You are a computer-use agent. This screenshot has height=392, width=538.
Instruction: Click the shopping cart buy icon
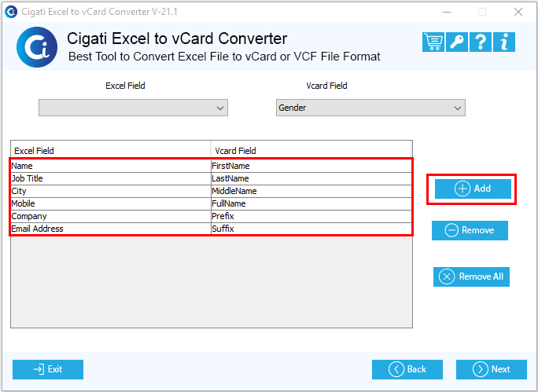[433, 42]
